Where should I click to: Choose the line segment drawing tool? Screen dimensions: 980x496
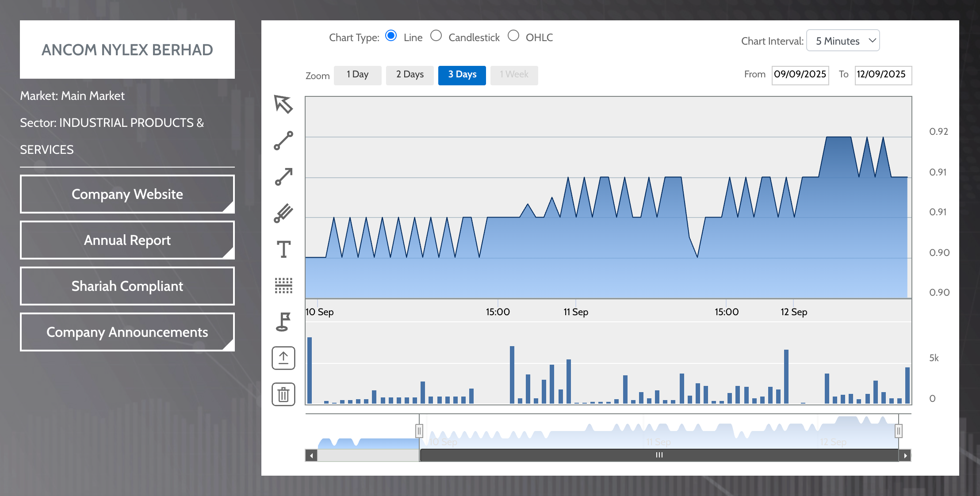(x=283, y=141)
